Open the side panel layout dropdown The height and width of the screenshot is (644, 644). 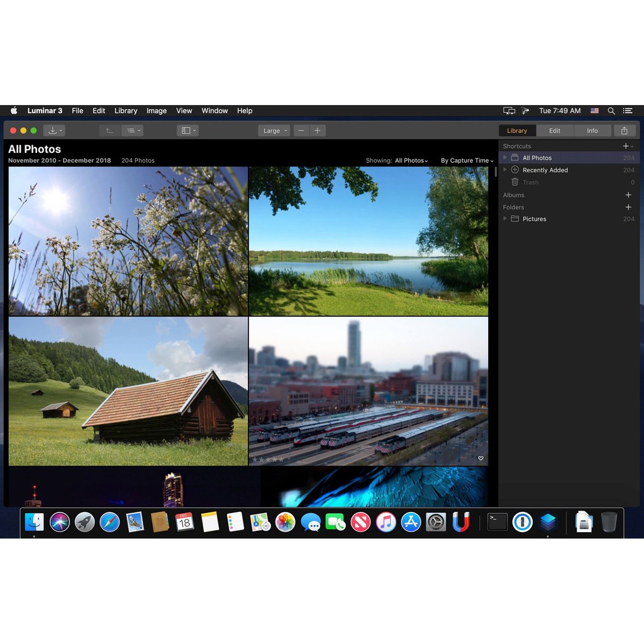pyautogui.click(x=188, y=131)
